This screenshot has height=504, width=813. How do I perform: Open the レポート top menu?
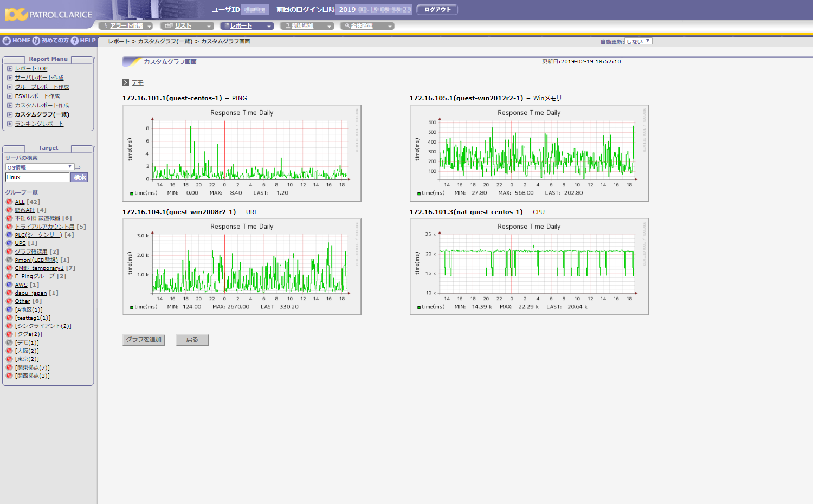click(x=247, y=25)
